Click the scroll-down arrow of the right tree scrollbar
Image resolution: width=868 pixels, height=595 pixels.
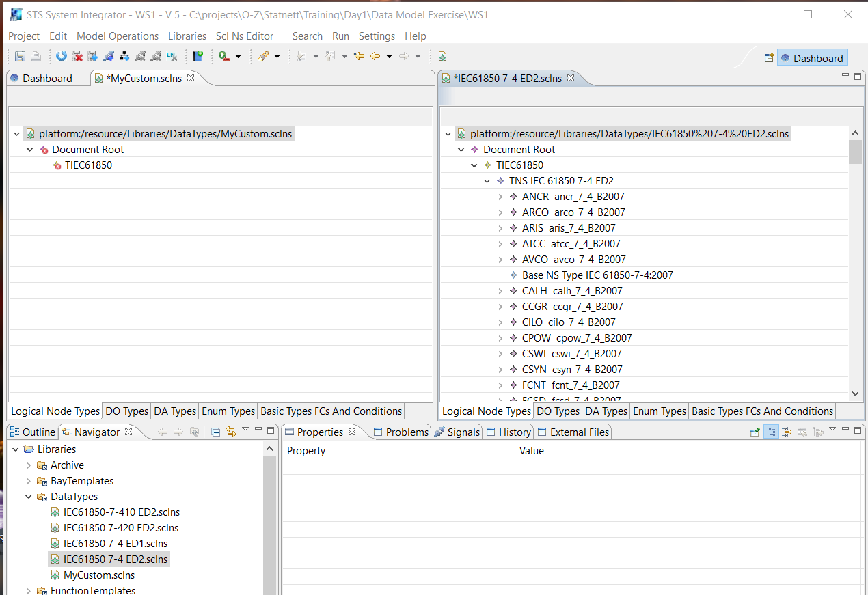pyautogui.click(x=855, y=393)
